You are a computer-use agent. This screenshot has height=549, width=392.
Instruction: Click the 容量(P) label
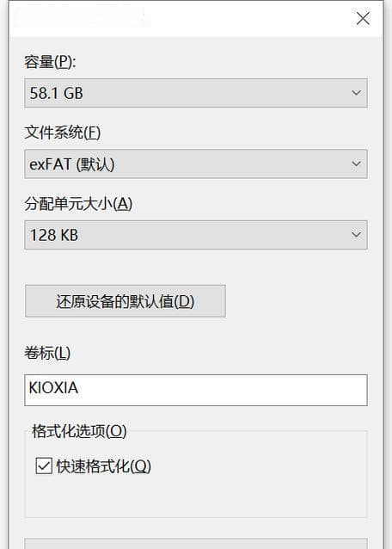coord(50,62)
